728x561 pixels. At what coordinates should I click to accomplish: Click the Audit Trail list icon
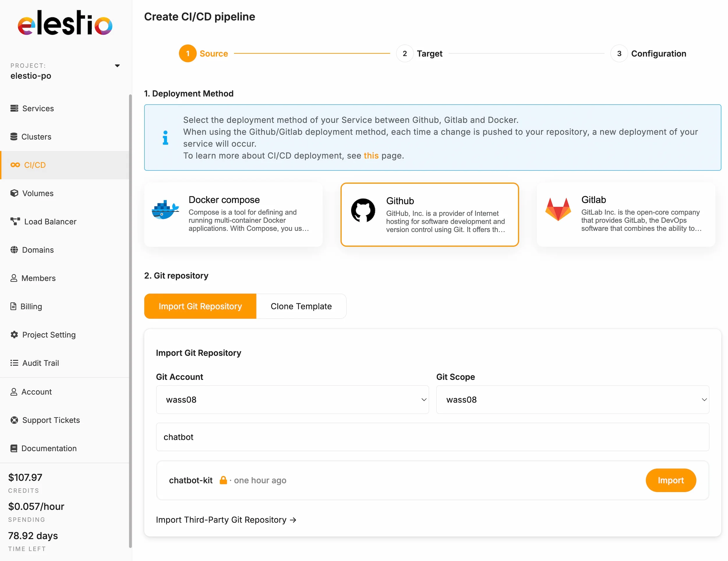14,363
